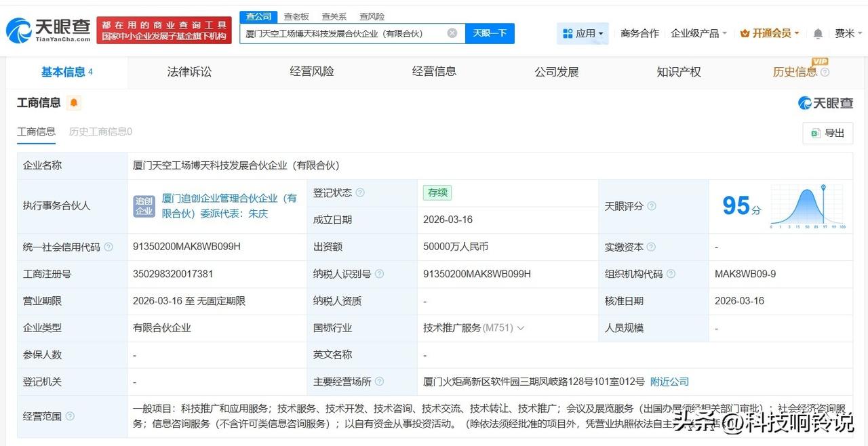Expand the 技术推广服务 (M751) industry chevron
868x446 pixels.
pos(521,328)
